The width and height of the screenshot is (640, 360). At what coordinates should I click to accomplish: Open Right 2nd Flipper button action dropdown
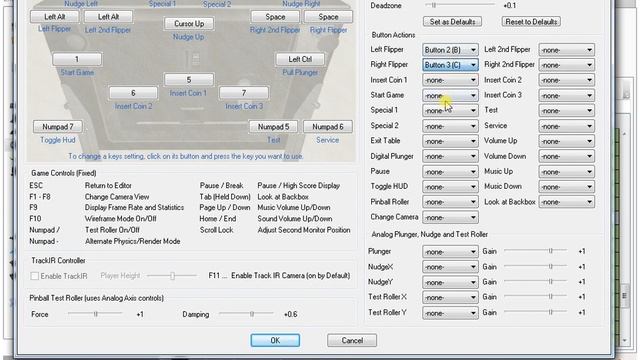567,65
